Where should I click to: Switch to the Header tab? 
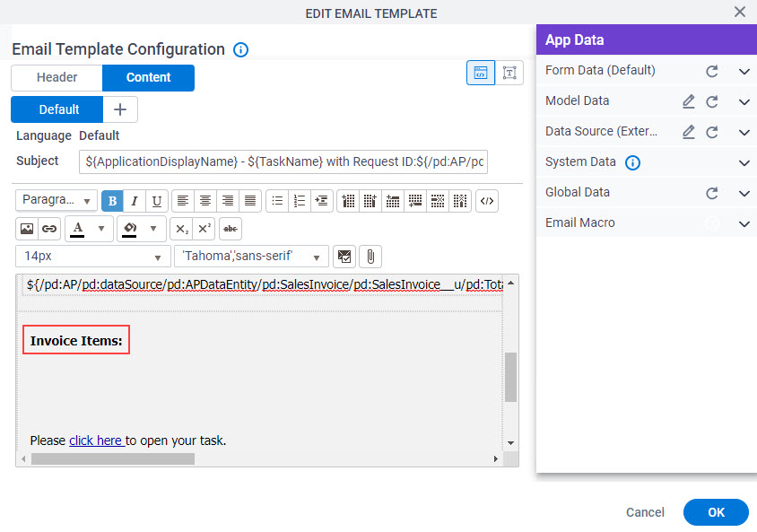[57, 78]
